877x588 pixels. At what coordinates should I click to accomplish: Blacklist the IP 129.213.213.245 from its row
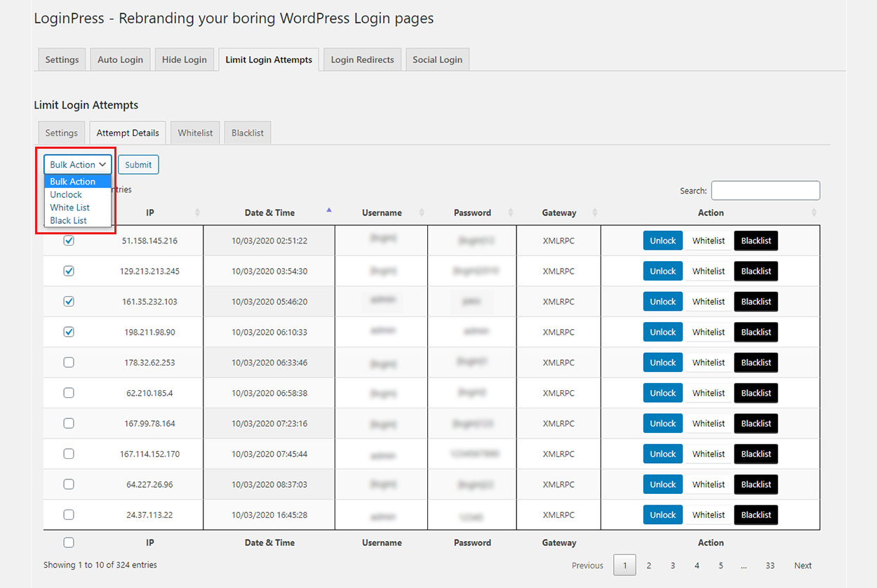pos(756,271)
